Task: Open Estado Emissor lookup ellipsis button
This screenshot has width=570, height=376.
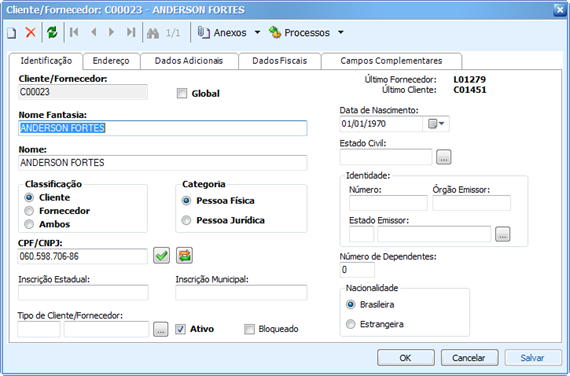Action: [x=502, y=234]
